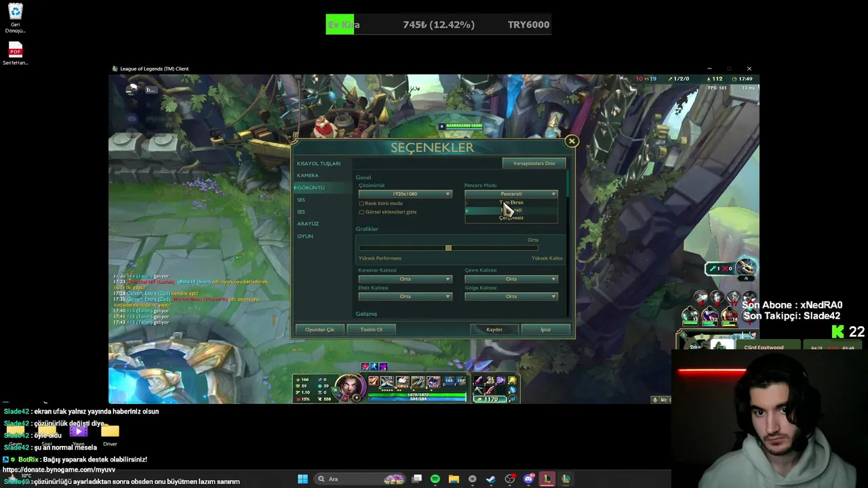Click the E ability icon
The height and width of the screenshot is (488, 868).
point(418,382)
